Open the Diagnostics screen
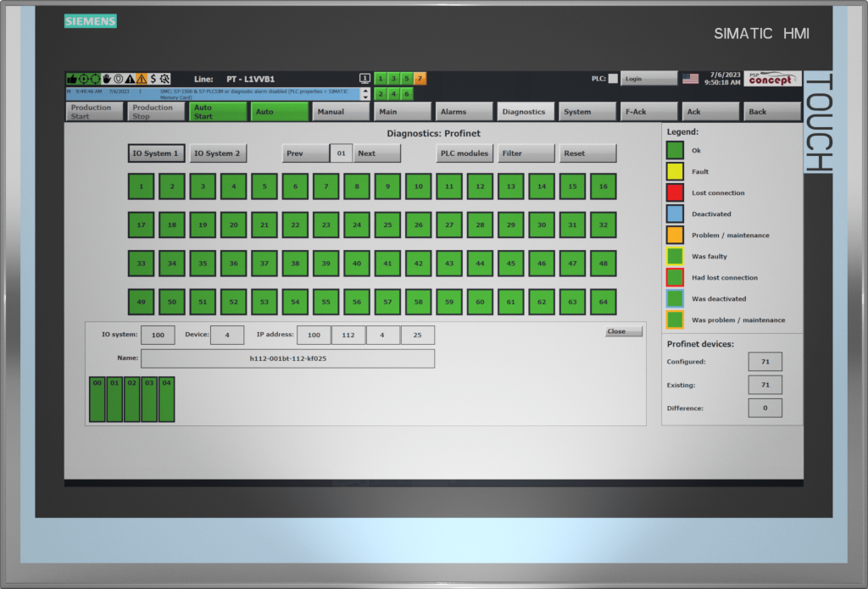868x589 pixels. (x=526, y=112)
